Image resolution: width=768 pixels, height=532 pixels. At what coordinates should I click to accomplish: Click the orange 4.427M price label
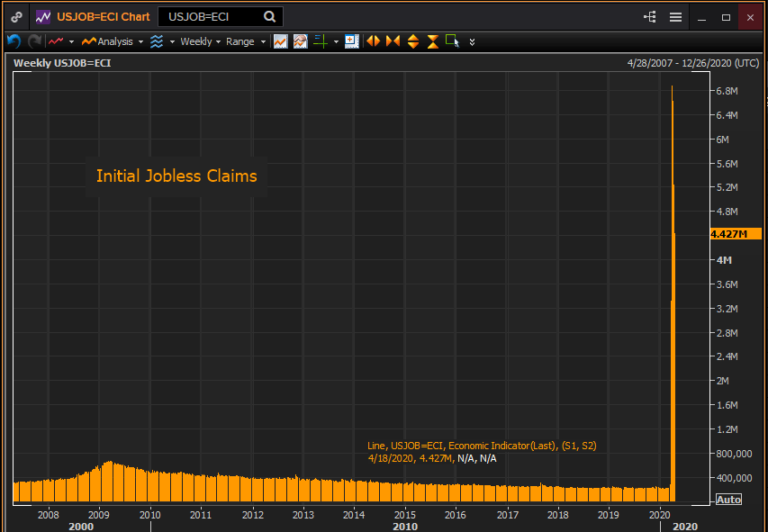click(736, 234)
